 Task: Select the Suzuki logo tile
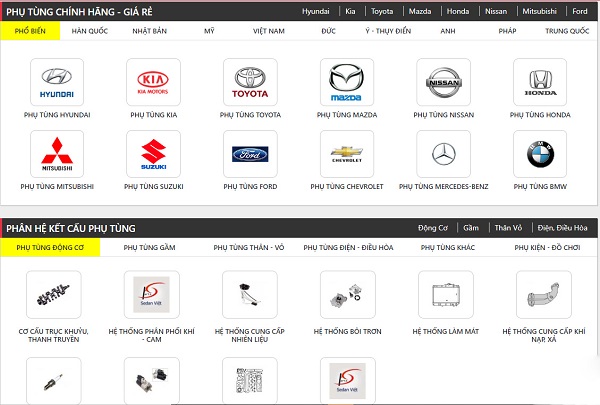pos(153,154)
